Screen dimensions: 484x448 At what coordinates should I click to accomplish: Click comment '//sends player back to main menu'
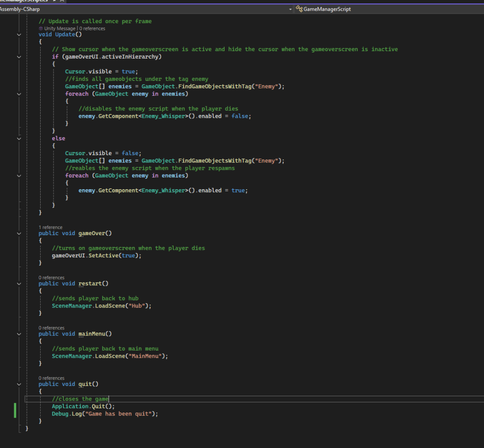click(x=105, y=349)
